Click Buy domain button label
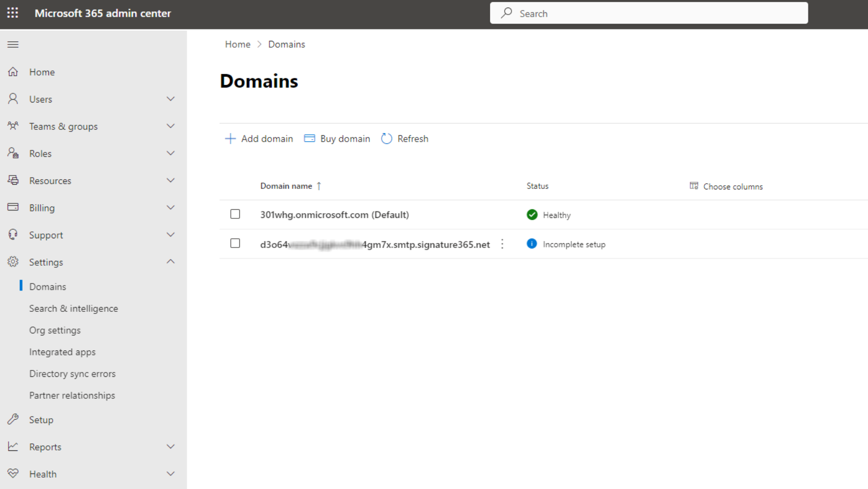The height and width of the screenshot is (489, 868). point(345,138)
